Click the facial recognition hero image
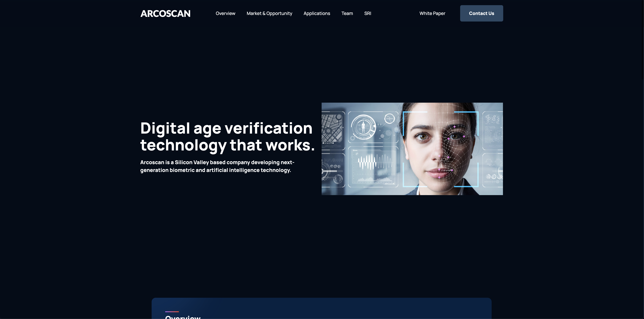This screenshot has height=319, width=644. pos(412,149)
